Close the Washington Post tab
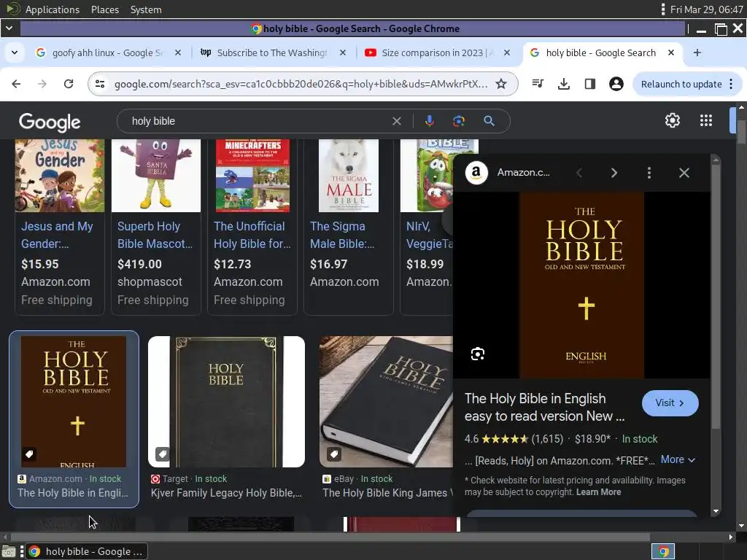Image resolution: width=747 pixels, height=560 pixels. coord(343,52)
